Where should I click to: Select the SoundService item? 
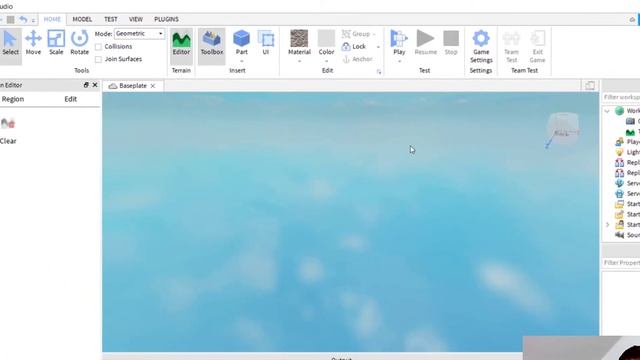pos(627,235)
